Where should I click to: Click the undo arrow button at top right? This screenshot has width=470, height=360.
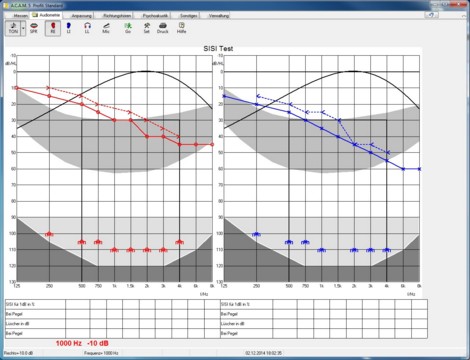pos(431,15)
